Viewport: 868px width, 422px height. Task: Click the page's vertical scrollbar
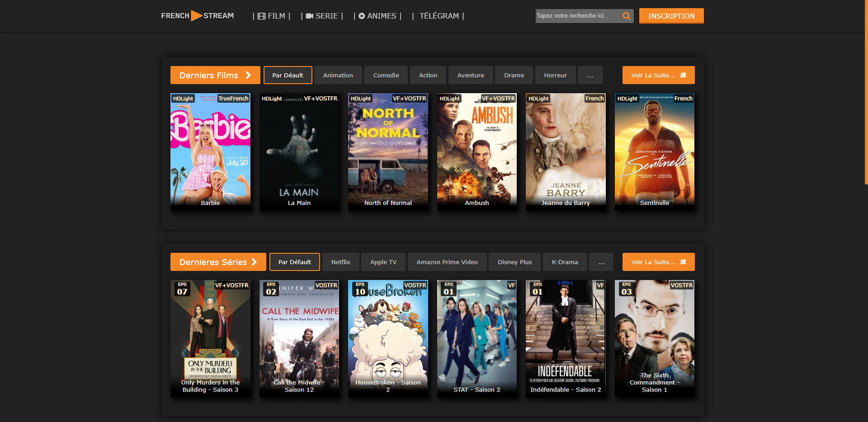coord(866,93)
